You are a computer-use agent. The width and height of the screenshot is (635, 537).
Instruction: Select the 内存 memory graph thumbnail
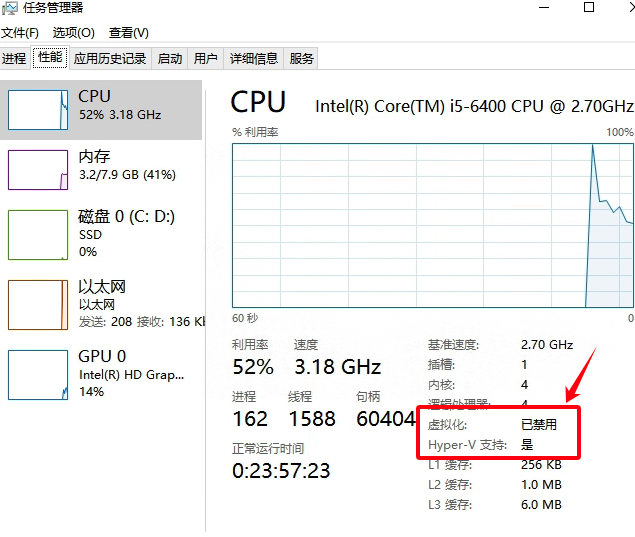[x=38, y=170]
